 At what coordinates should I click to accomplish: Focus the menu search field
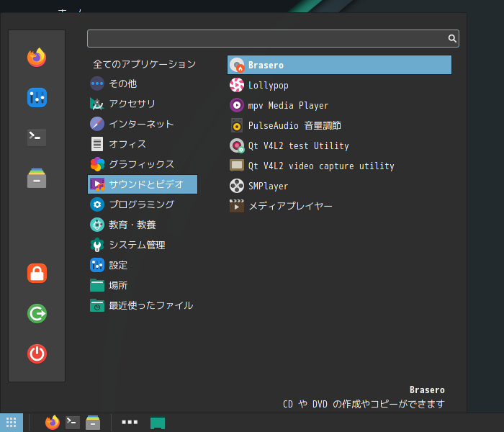click(273, 39)
